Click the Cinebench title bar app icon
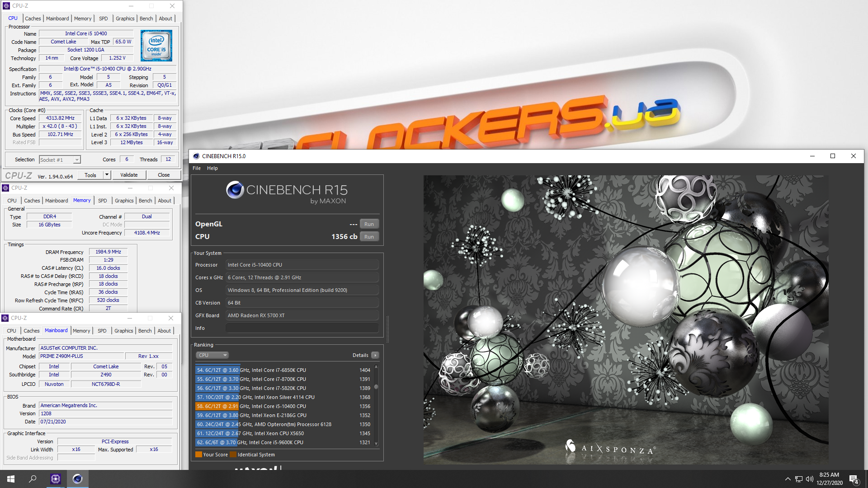The height and width of the screenshot is (488, 868). (x=196, y=156)
